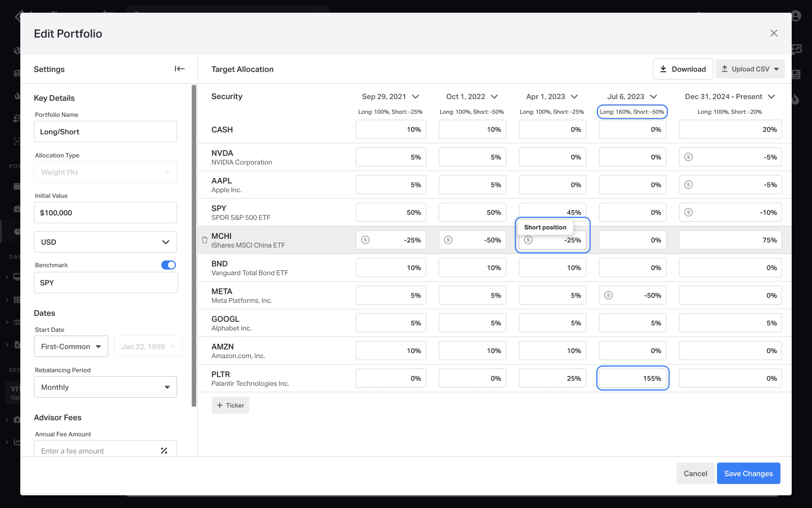Toggle the Benchmark switch off
The height and width of the screenshot is (508, 812).
pyautogui.click(x=168, y=265)
